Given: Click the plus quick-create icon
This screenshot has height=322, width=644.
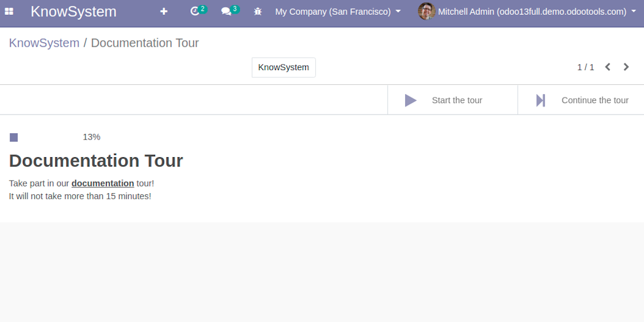Looking at the screenshot, I should click(x=164, y=11).
